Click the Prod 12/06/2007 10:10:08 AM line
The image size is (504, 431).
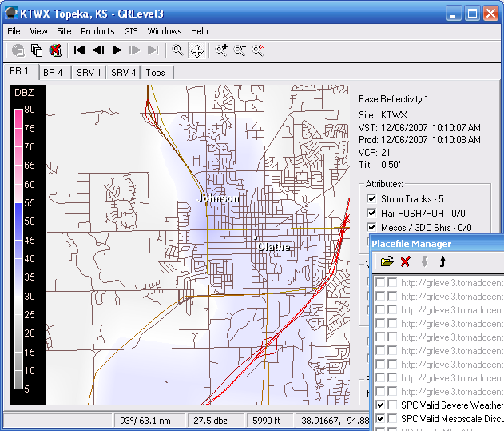tap(419, 140)
